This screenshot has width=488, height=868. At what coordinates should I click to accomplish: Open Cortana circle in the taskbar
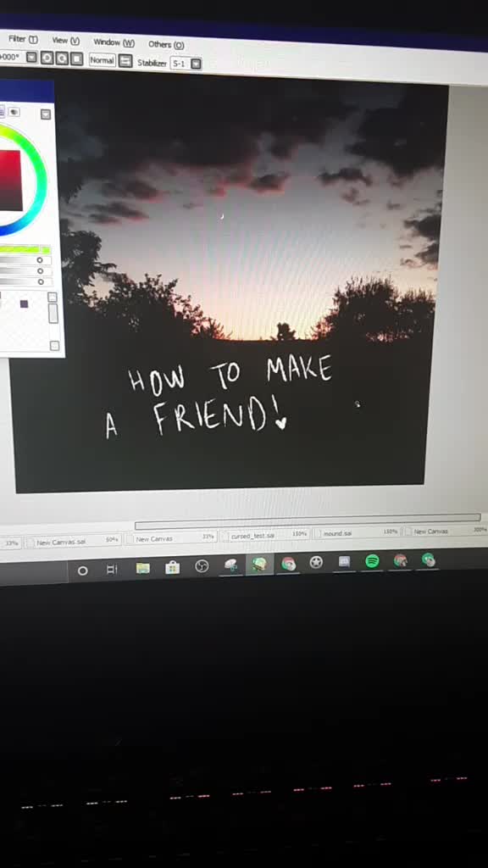82,570
